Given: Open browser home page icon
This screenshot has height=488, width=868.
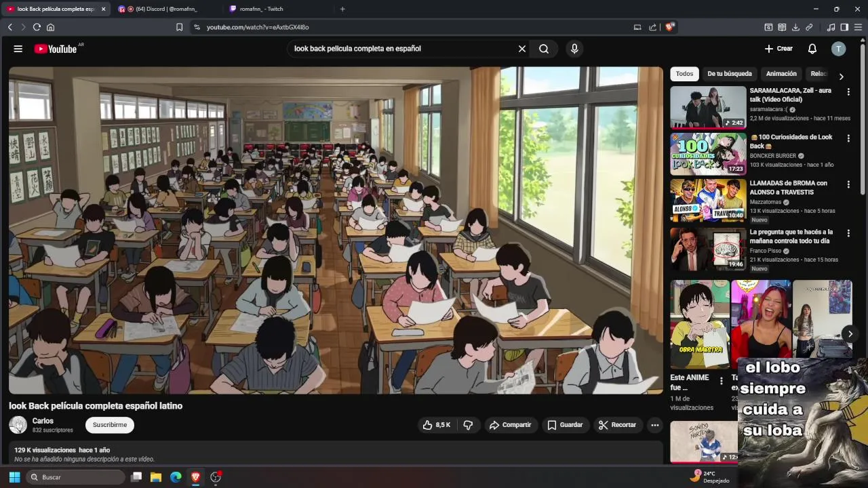Looking at the screenshot, I should pos(50,27).
